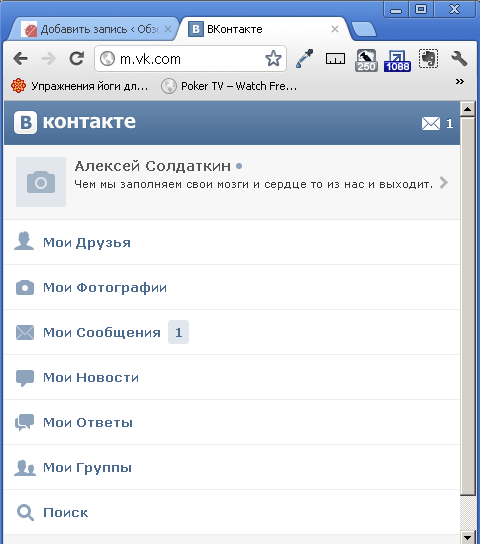This screenshot has height=544, width=480.
Task: Click the envelope messages icon in header
Action: point(431,124)
